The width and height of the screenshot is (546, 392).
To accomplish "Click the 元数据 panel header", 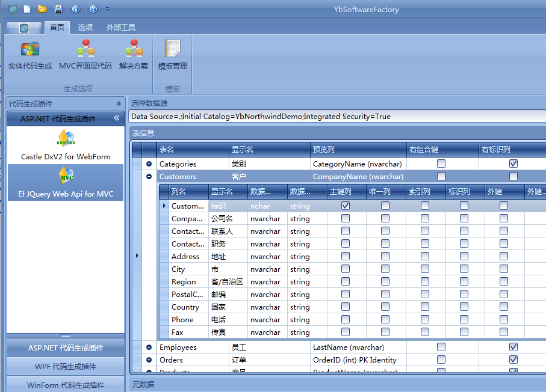I will click(x=337, y=385).
